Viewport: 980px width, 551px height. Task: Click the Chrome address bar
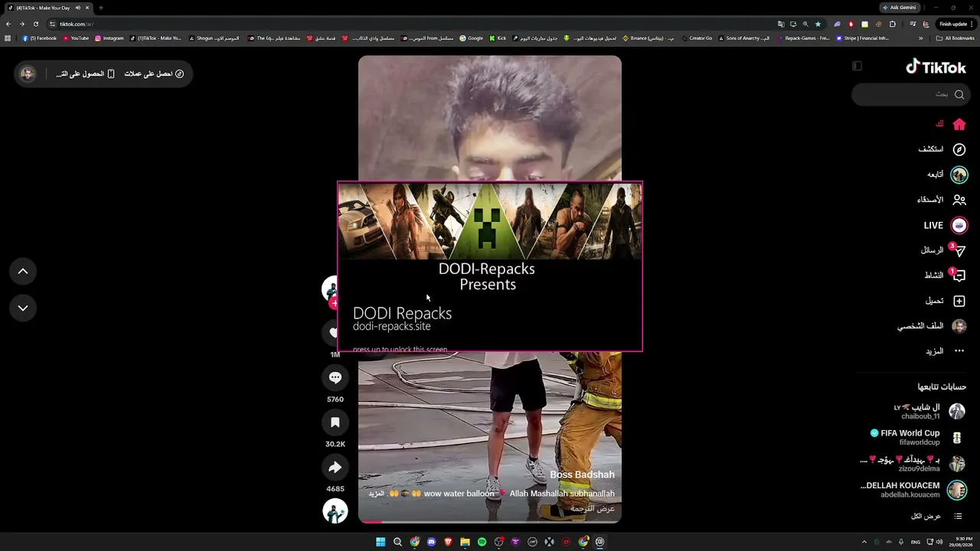(x=413, y=24)
